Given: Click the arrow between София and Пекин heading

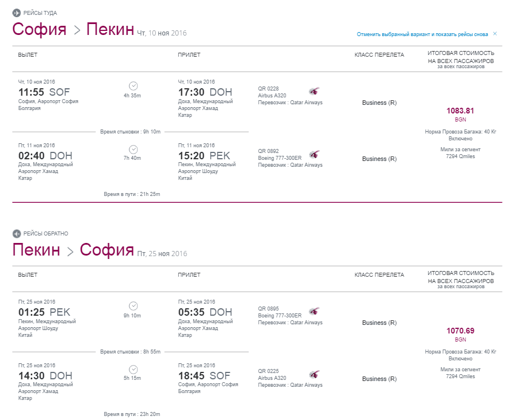Looking at the screenshot, I should (x=77, y=30).
